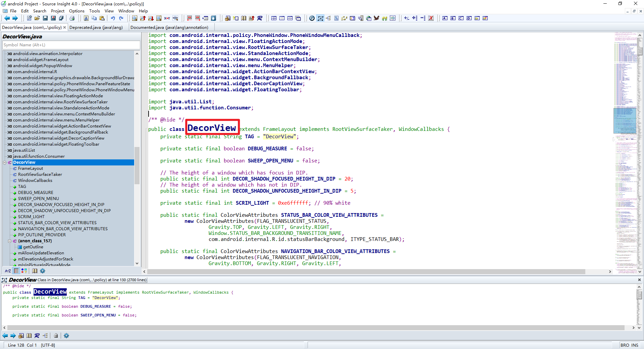
Task: Collapse the DecorView class tree node
Action: 5,162
